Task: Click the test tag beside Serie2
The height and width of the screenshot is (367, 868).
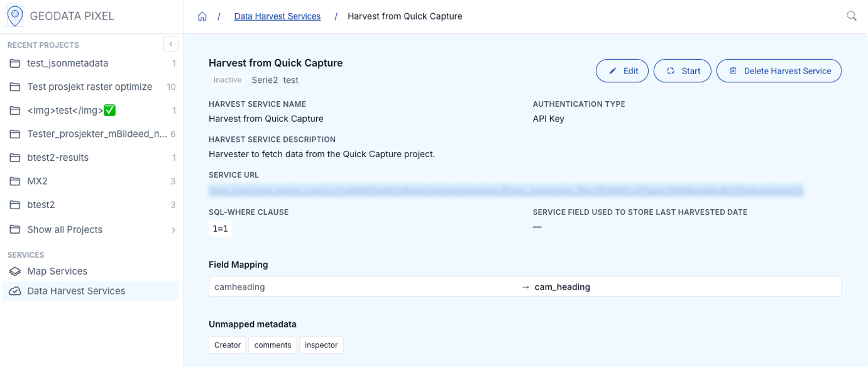Action: pyautogui.click(x=290, y=80)
